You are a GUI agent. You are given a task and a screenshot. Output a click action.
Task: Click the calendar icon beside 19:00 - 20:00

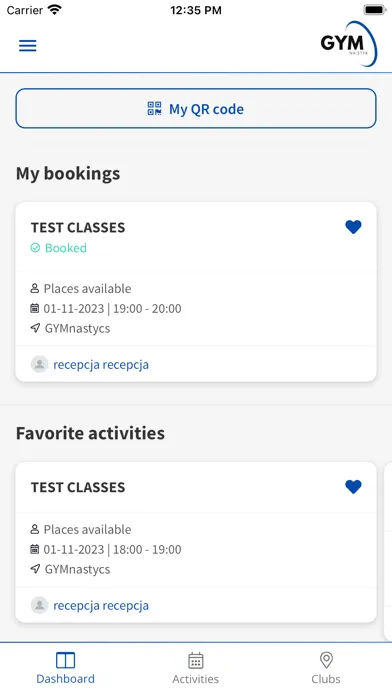tap(35, 308)
